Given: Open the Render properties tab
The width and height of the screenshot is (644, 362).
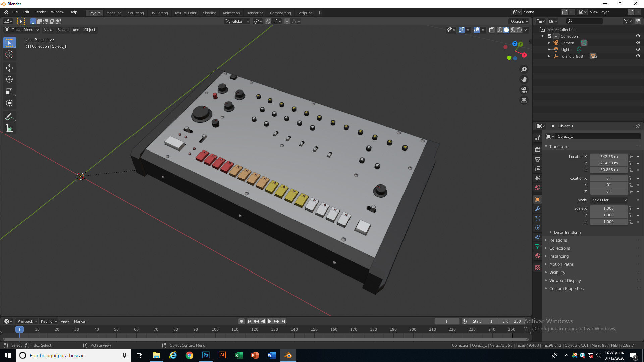Looking at the screenshot, I should click(x=538, y=149).
